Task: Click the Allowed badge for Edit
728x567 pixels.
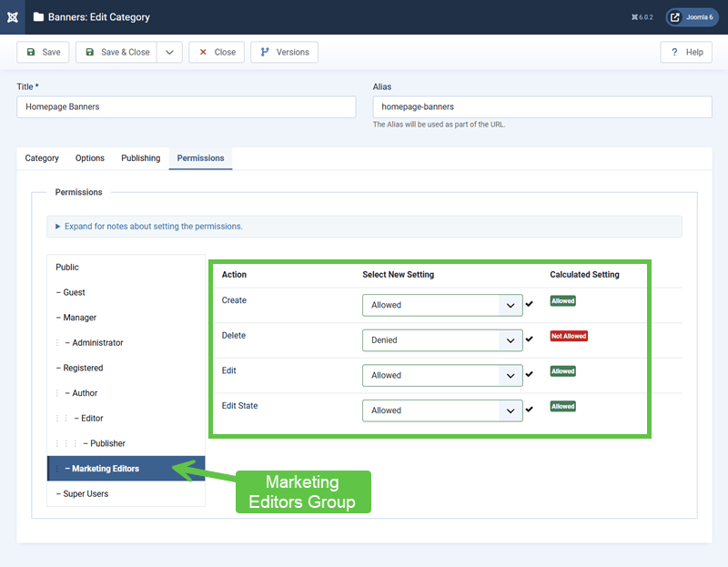Action: (x=562, y=371)
